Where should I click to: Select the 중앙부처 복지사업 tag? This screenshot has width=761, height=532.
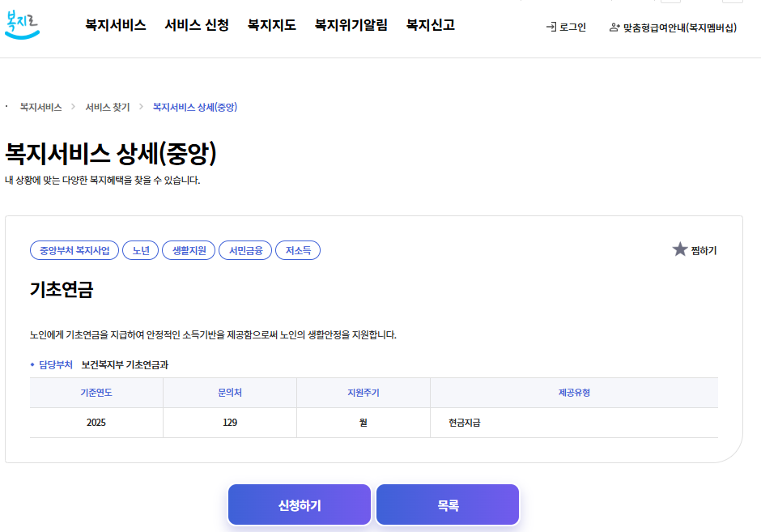pyautogui.click(x=74, y=250)
